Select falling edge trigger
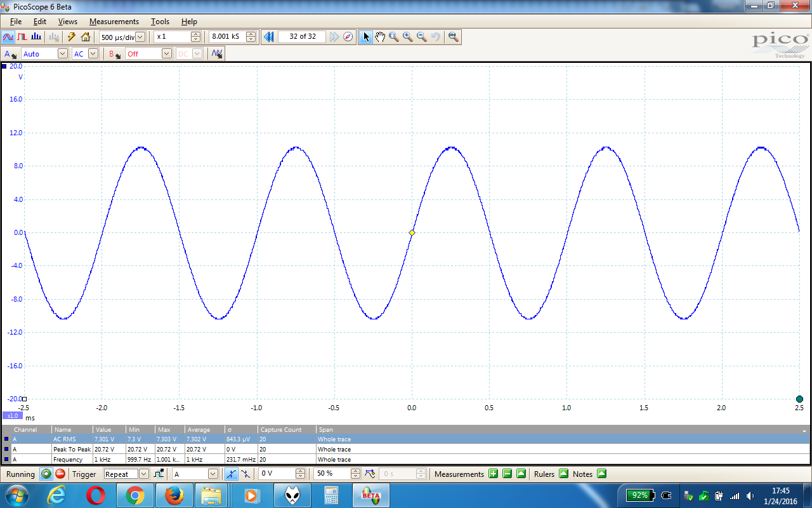Screen dimensions: 812x508 pyautogui.click(x=246, y=474)
